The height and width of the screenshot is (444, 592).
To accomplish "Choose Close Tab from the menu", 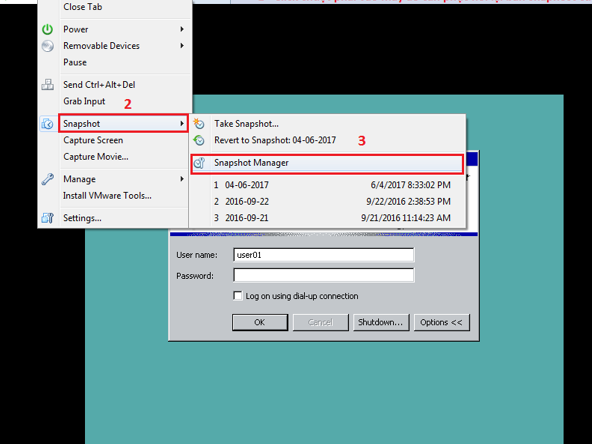I will pos(83,7).
